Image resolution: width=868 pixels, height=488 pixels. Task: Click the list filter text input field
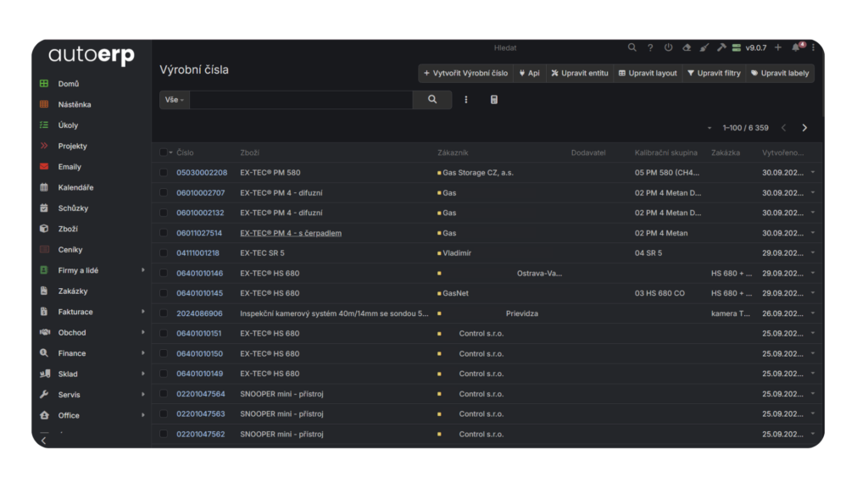point(301,100)
